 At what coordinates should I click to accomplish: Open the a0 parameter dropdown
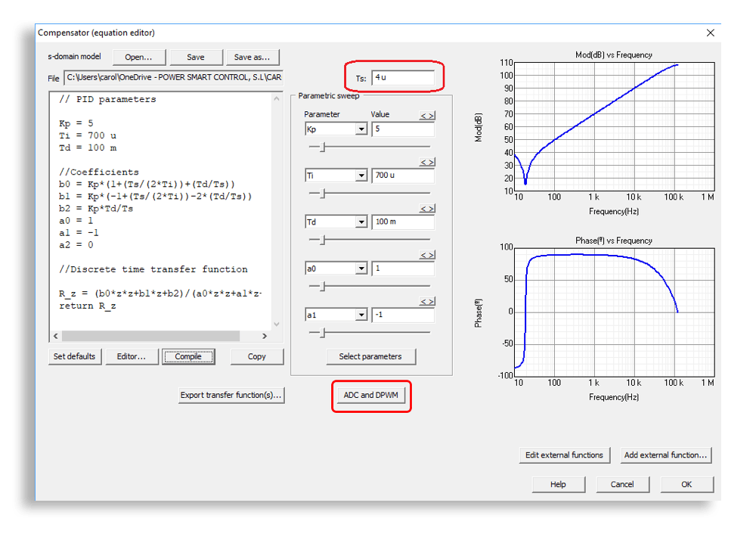point(361,269)
